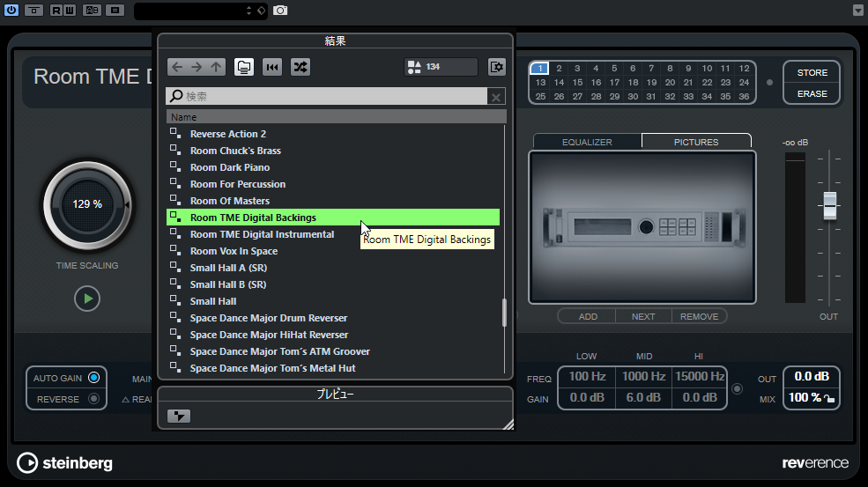Click REMOVE picture button
868x487 pixels.
699,316
